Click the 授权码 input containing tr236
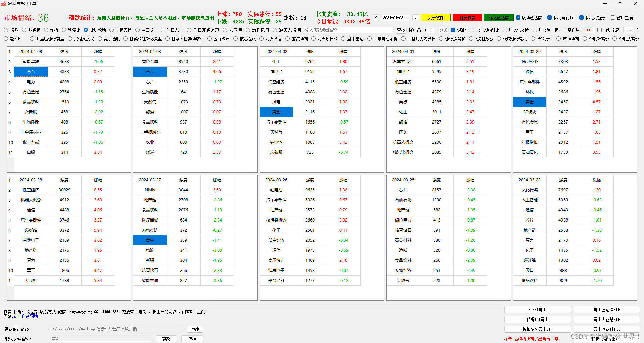 click(430, 30)
